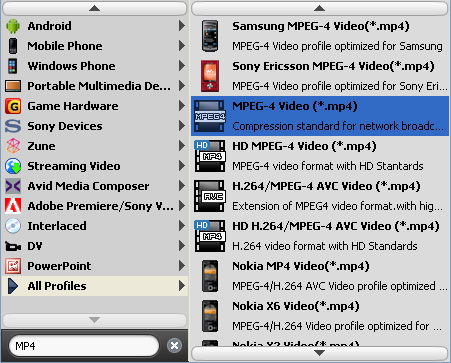Expand the Interlaced submenu arrow
Viewport: 451px width, 363px height.
[x=182, y=226]
